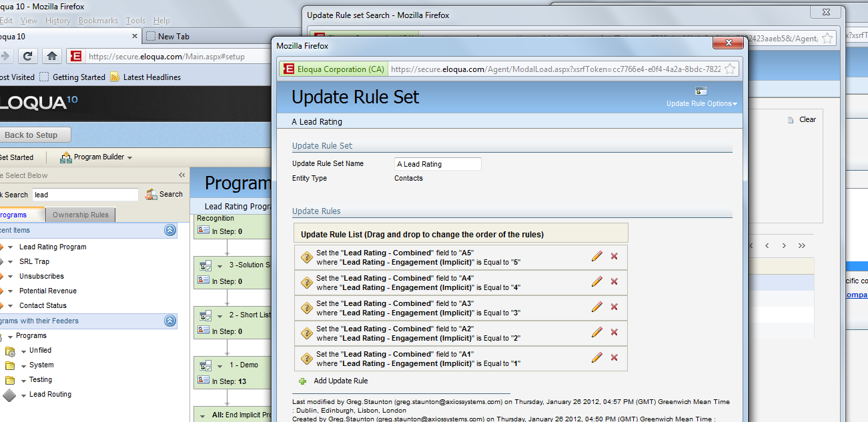
Task: Go to next page in search window
Action: (784, 245)
